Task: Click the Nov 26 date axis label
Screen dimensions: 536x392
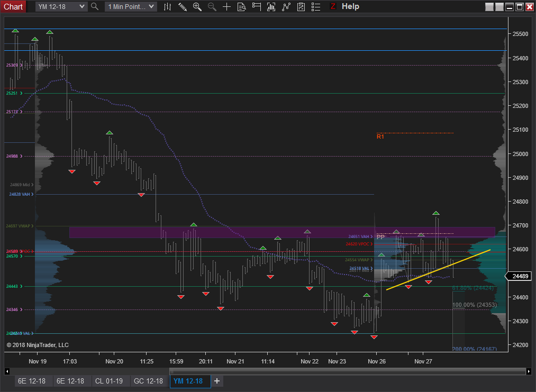Action: click(377, 361)
